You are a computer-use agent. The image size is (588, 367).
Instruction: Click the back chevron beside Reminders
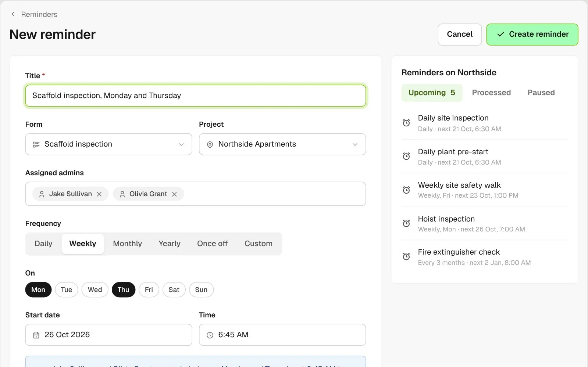13,14
